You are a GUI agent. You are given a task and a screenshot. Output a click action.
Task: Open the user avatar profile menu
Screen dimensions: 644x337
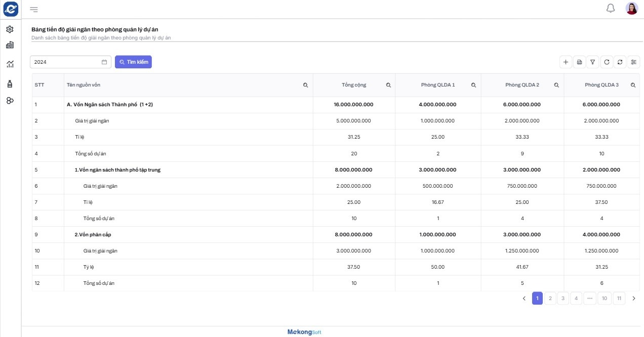click(x=631, y=8)
